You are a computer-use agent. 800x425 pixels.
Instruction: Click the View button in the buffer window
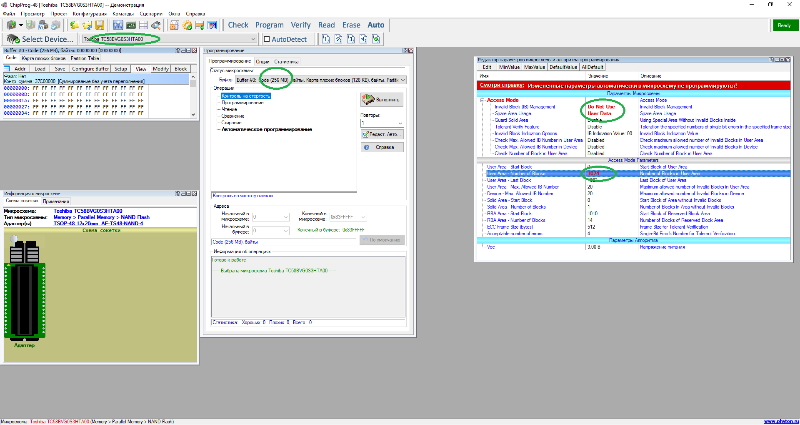141,69
